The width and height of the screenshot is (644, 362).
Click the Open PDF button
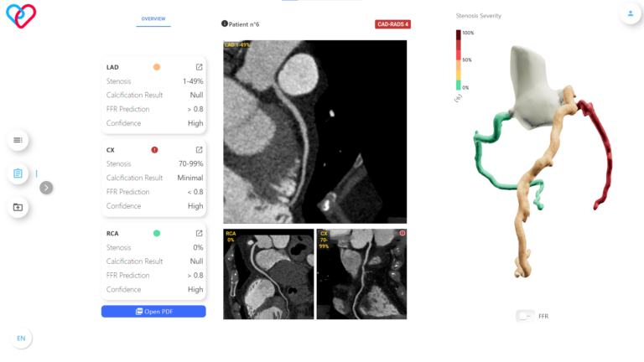(153, 312)
